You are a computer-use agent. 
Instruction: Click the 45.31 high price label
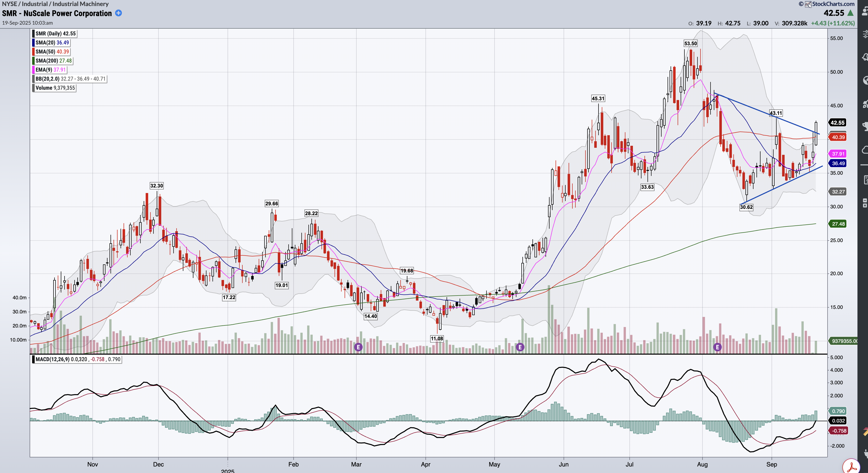tap(598, 99)
